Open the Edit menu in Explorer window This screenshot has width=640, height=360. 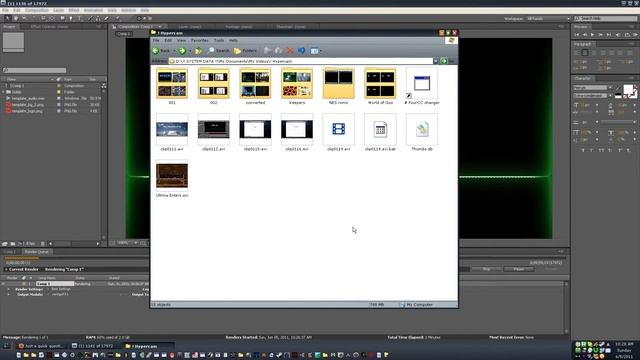point(168,40)
